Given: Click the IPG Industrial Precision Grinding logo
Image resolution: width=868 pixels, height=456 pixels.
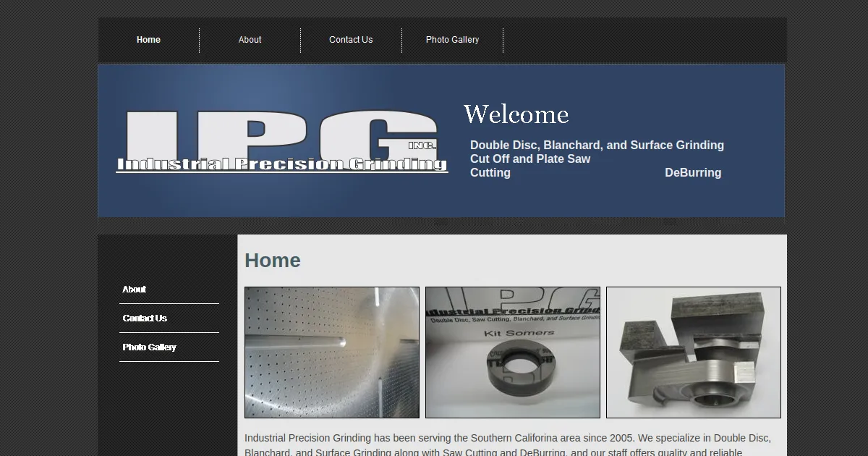Looking at the screenshot, I should tap(282, 142).
